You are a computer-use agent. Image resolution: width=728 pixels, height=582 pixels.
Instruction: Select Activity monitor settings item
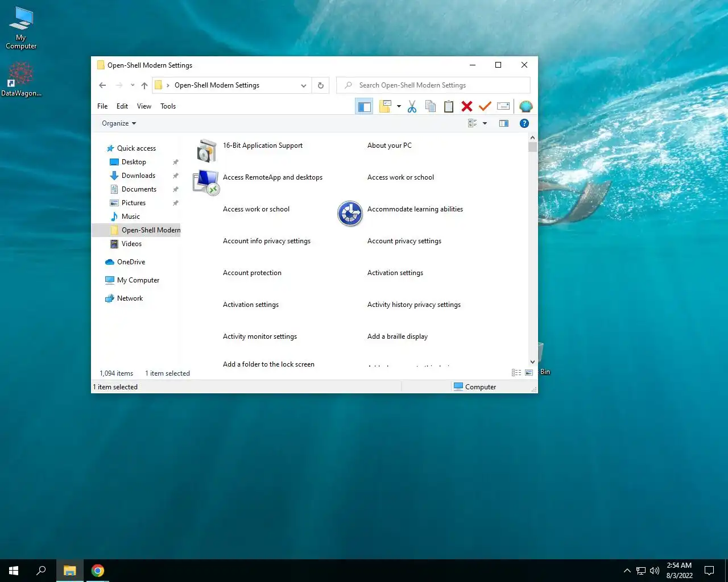click(260, 336)
